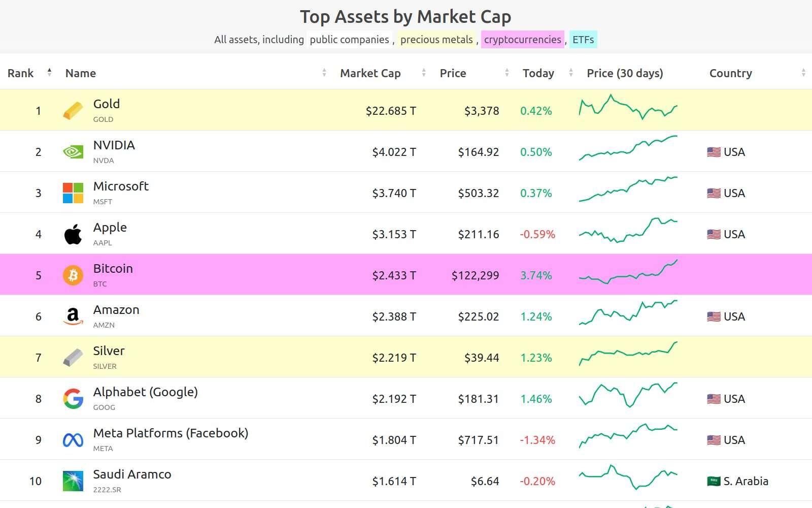
Task: Click the Microsoft logo icon
Action: (73, 193)
